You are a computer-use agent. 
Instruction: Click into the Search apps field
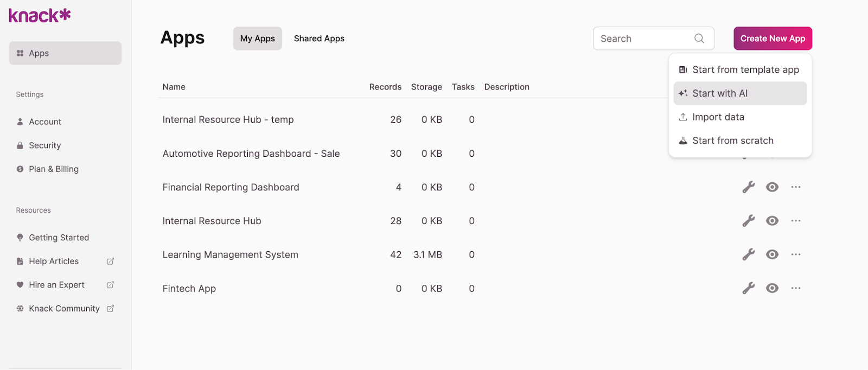(643, 39)
